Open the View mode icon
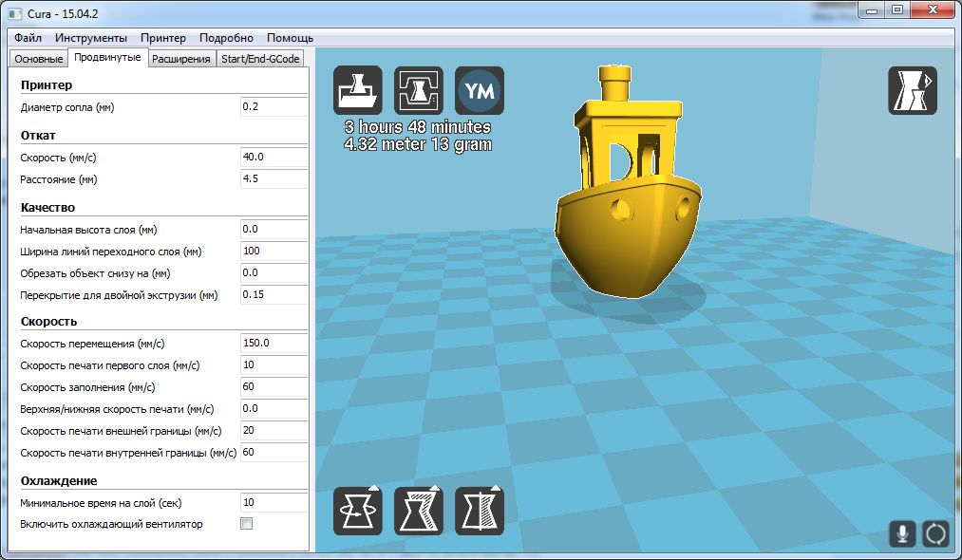This screenshot has height=560, width=962. tap(912, 91)
